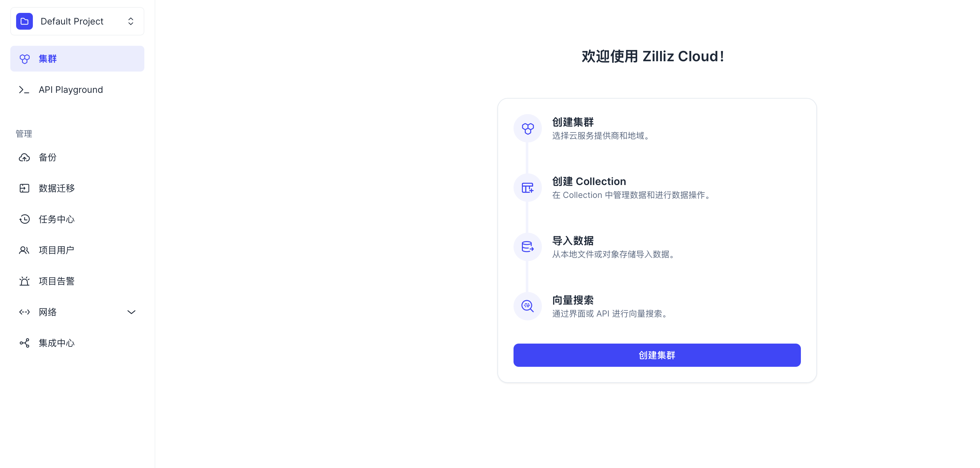The width and height of the screenshot is (980, 468).
Task: Go to 数据迁移 menu label
Action: pyautogui.click(x=57, y=188)
